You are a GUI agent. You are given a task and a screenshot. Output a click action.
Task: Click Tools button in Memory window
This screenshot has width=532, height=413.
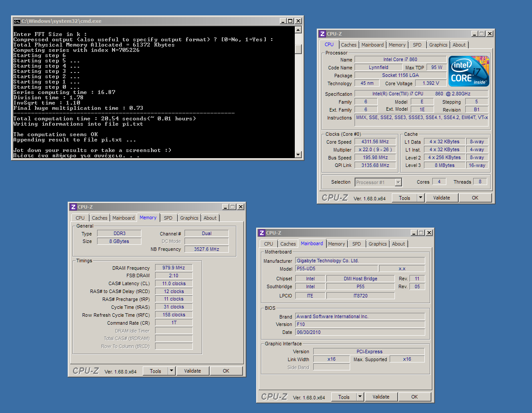click(x=156, y=371)
